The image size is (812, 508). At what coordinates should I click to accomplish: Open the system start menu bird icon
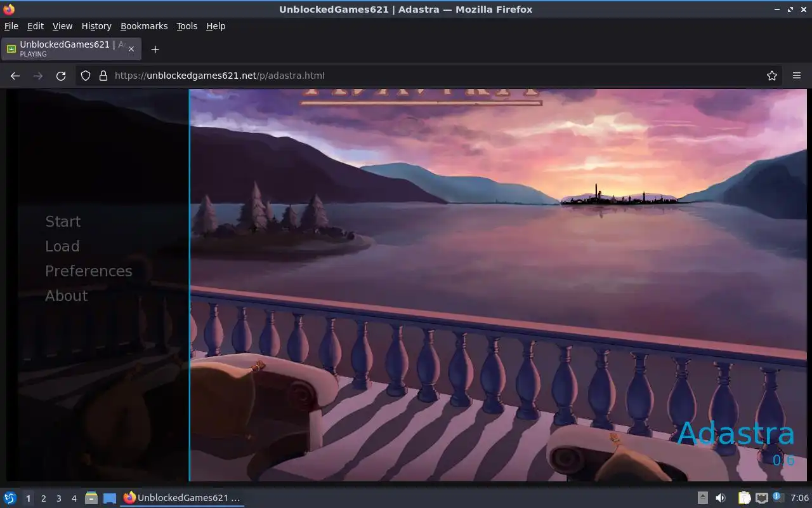pos(10,498)
